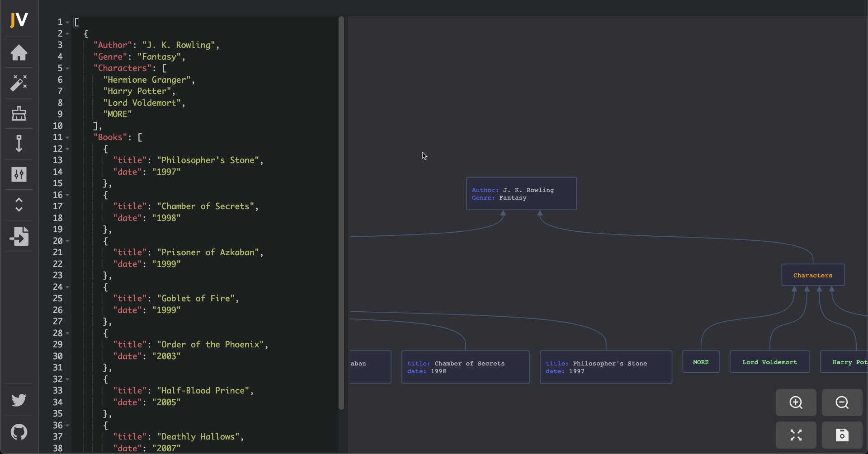The width and height of the screenshot is (868, 454).
Task: Select the Chamber of Secrets graph node
Action: [x=465, y=367]
